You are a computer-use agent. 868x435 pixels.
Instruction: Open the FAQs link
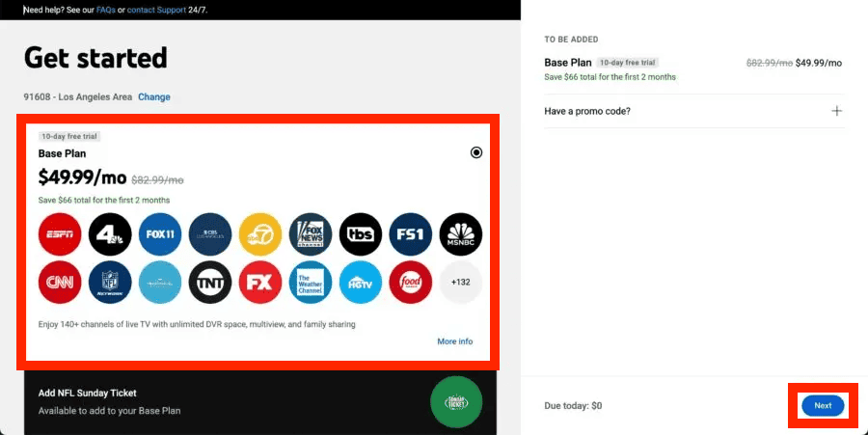(103, 10)
